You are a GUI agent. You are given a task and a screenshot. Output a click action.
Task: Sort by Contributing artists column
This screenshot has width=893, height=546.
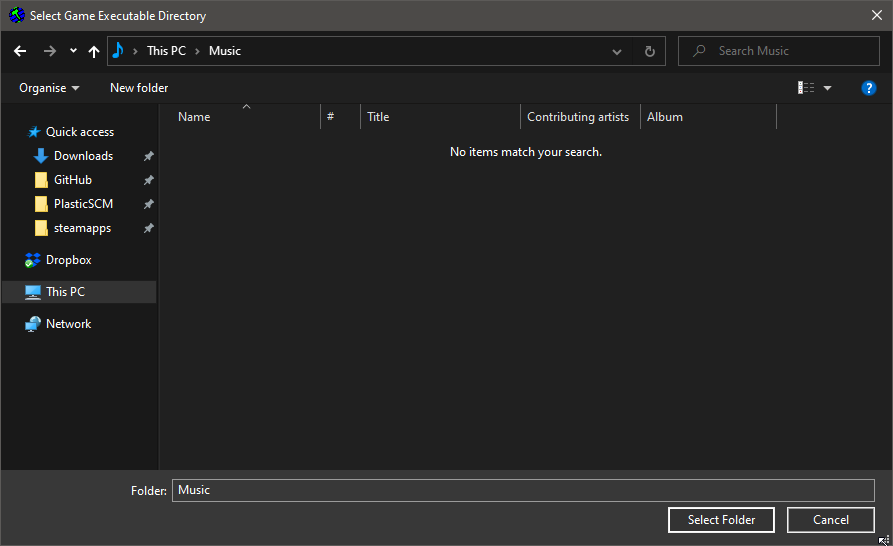tap(580, 117)
